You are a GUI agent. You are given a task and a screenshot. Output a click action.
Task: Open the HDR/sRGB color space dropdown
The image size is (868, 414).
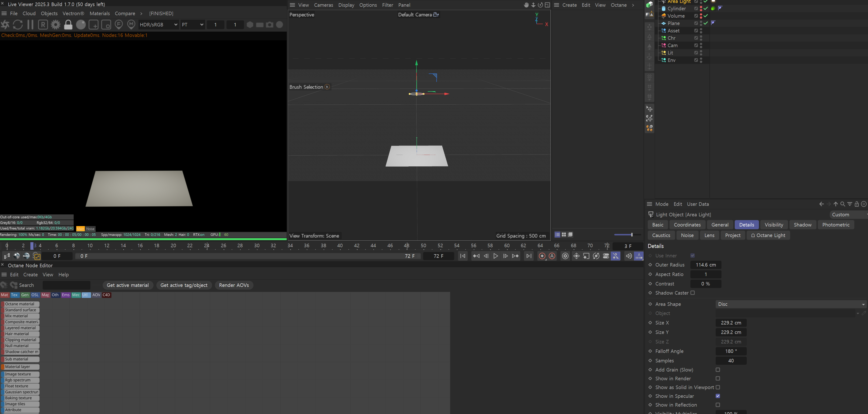coord(158,25)
